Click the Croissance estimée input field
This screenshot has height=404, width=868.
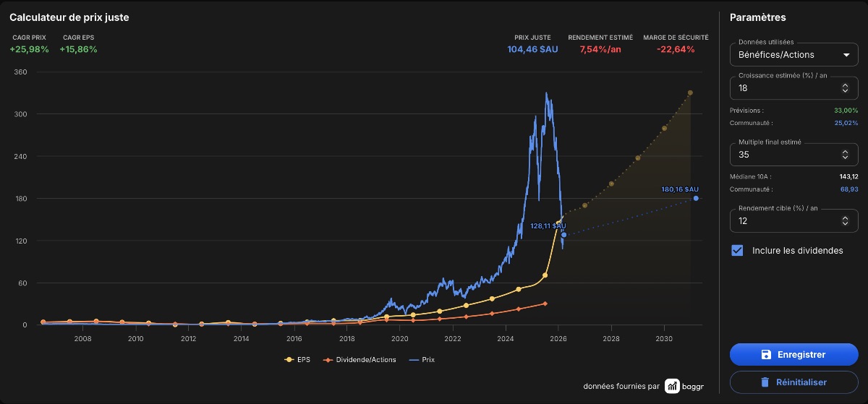pyautogui.click(x=794, y=87)
